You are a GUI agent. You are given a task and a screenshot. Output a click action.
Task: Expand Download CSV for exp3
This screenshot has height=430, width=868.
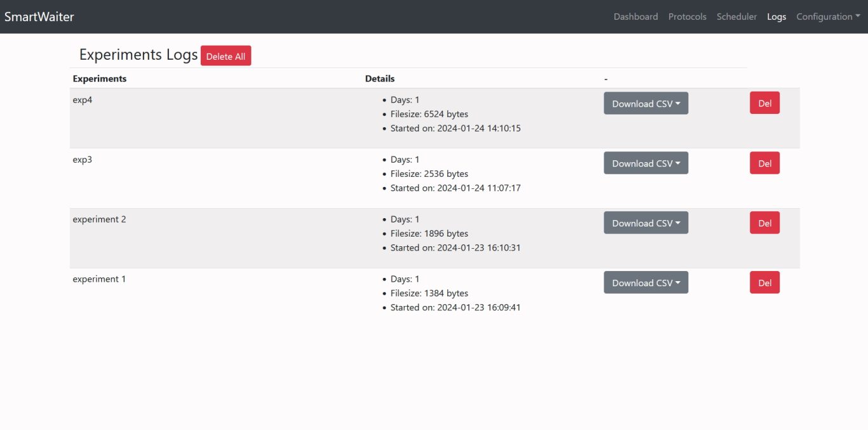click(x=646, y=163)
